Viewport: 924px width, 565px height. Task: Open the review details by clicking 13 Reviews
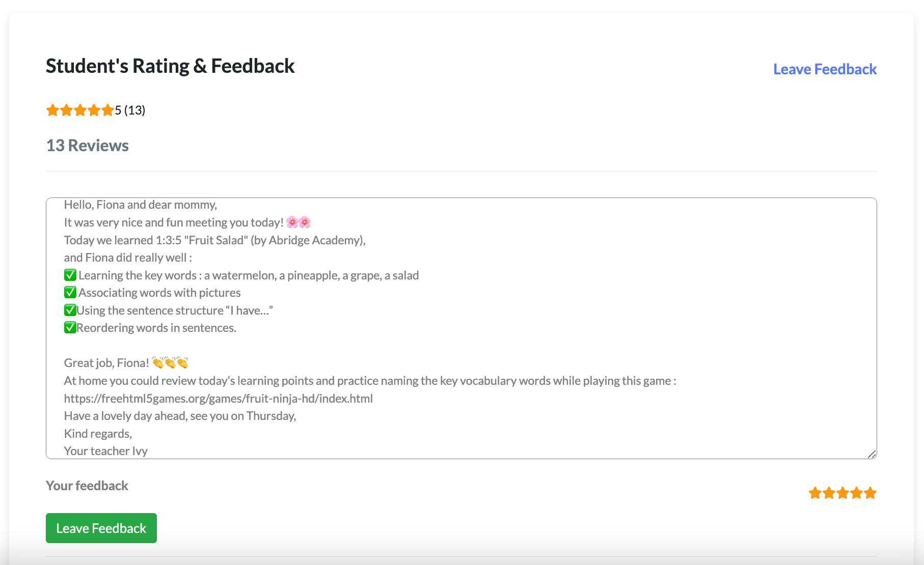pos(87,146)
